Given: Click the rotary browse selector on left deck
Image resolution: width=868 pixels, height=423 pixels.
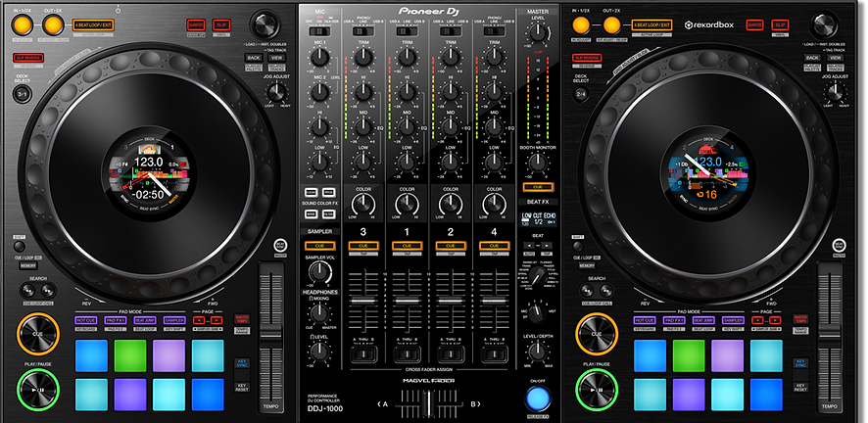Looking at the screenshot, I should click(x=265, y=24).
